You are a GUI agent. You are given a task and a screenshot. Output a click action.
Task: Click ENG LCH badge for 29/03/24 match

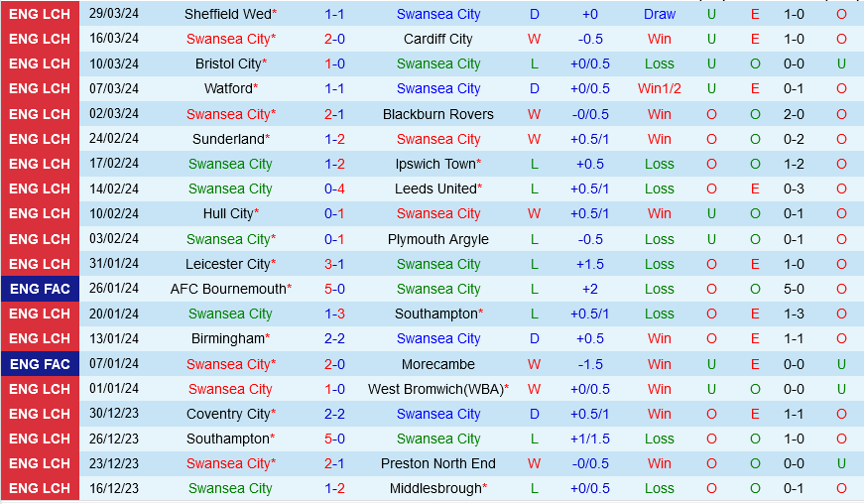click(41, 14)
